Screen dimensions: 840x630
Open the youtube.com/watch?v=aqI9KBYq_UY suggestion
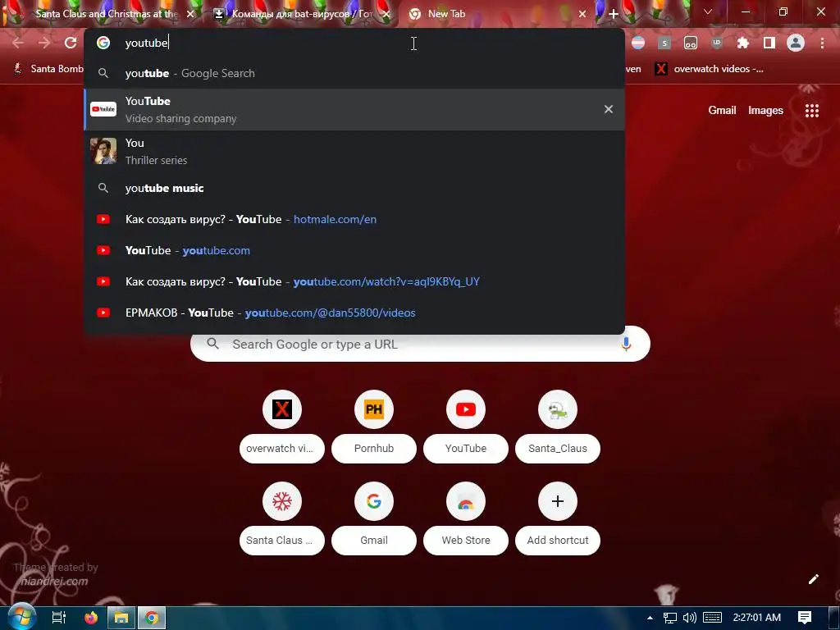point(354,281)
